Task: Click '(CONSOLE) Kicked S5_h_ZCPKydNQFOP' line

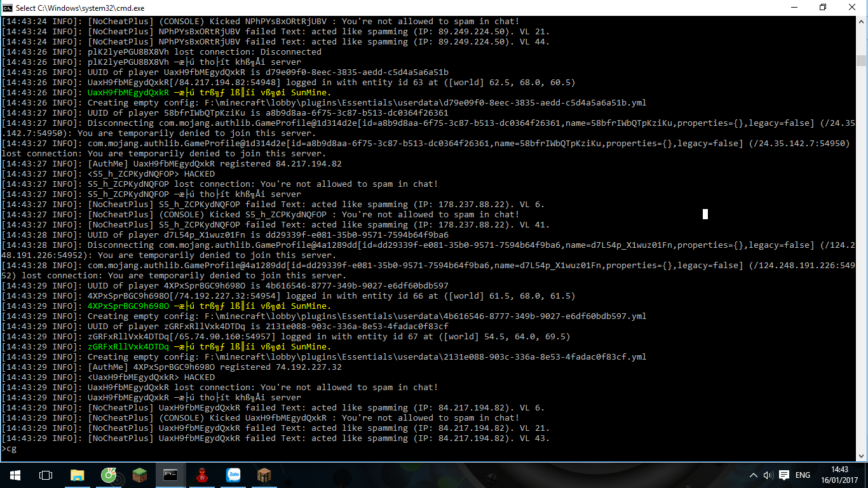Action: tap(261, 215)
